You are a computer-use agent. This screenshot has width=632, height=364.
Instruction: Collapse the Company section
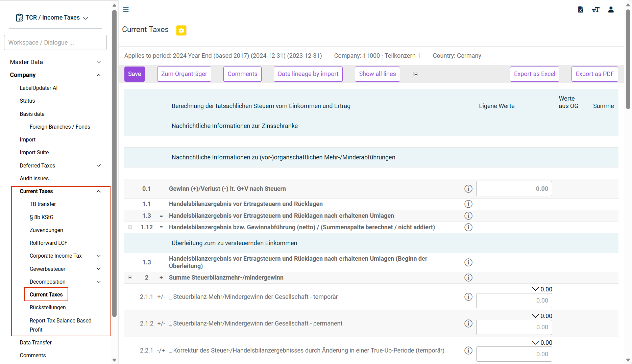99,75
